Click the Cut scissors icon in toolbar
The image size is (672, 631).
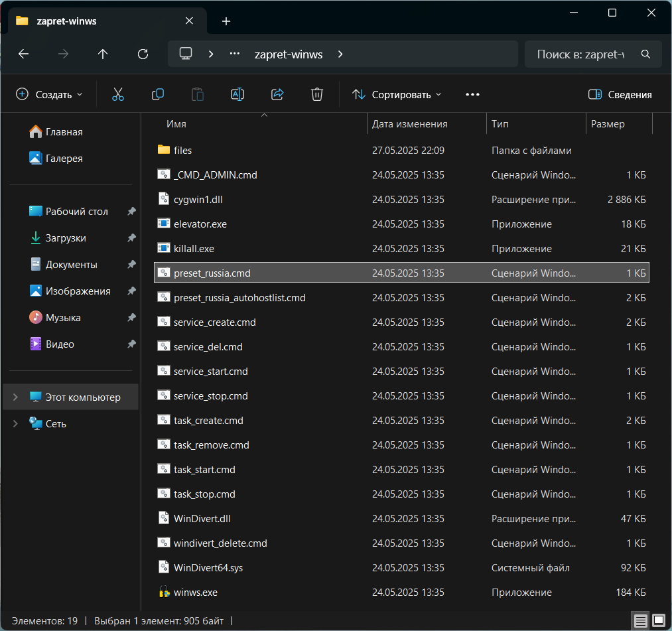118,95
